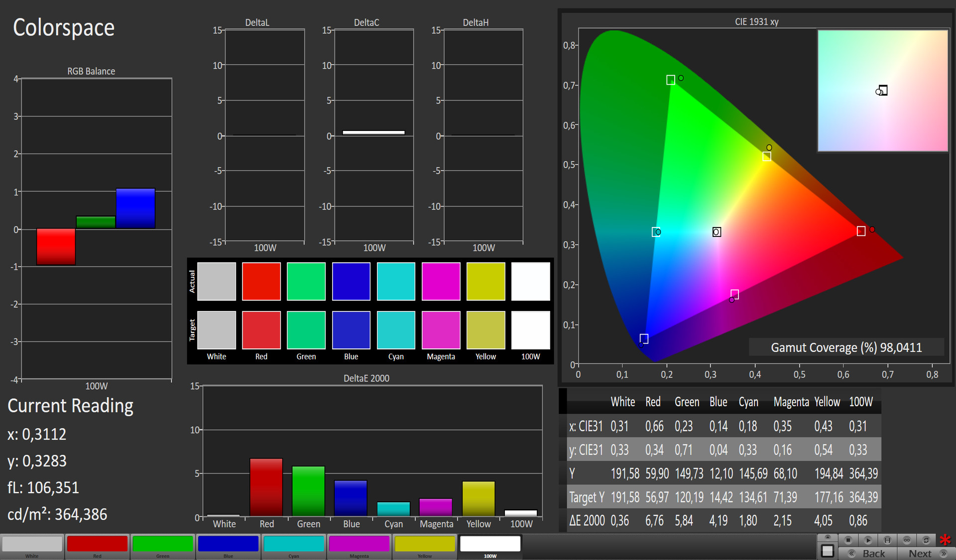The image size is (956, 560).
Task: Click the red target square on CIE diagram
Action: (x=861, y=231)
